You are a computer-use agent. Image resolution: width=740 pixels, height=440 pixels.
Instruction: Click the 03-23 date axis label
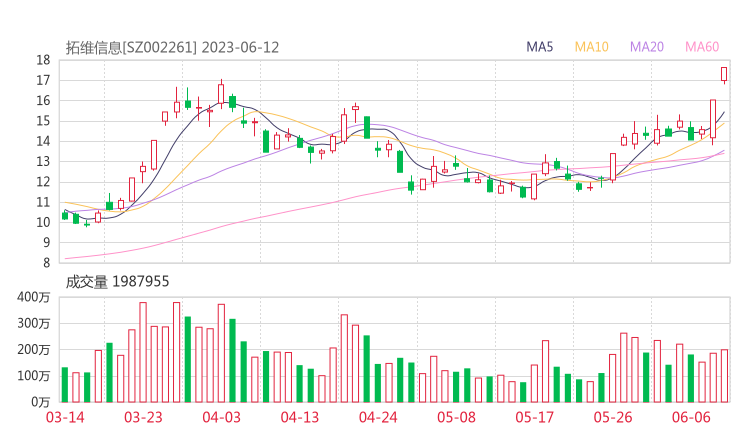pyautogui.click(x=143, y=417)
